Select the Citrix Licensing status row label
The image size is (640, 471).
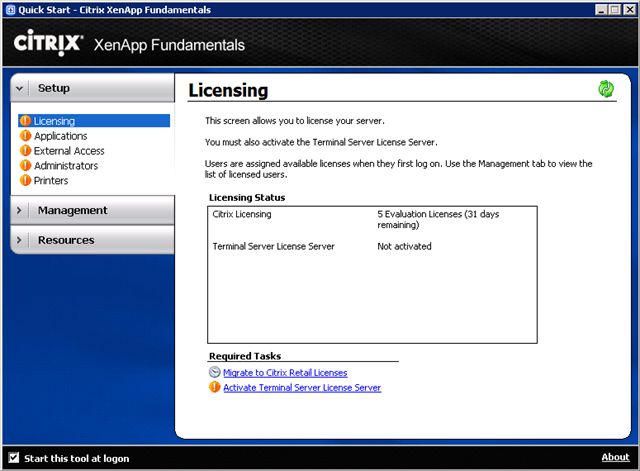242,214
